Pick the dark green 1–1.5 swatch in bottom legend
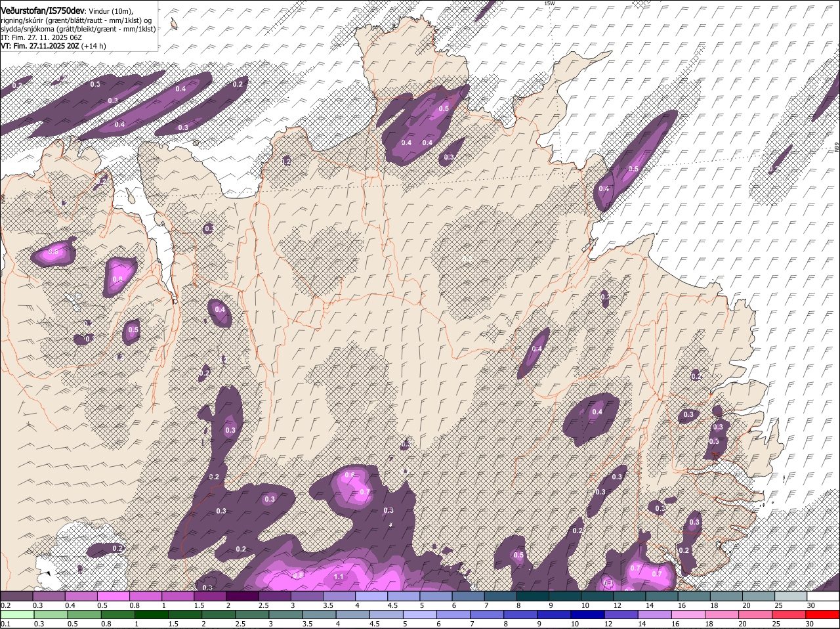 (151, 615)
